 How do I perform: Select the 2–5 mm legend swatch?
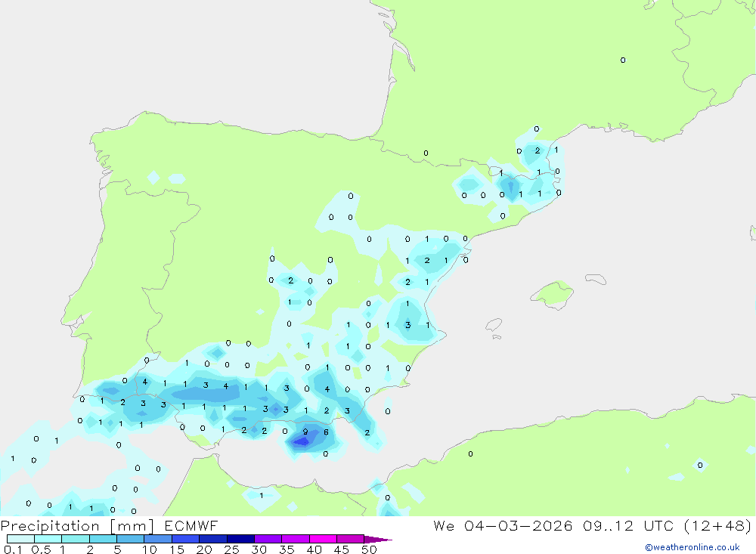103,539
